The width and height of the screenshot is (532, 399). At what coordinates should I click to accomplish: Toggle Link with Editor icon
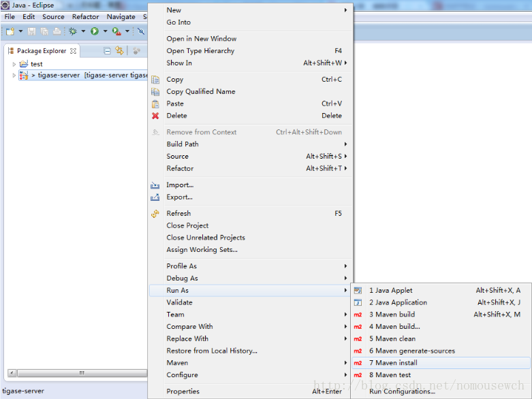point(119,51)
